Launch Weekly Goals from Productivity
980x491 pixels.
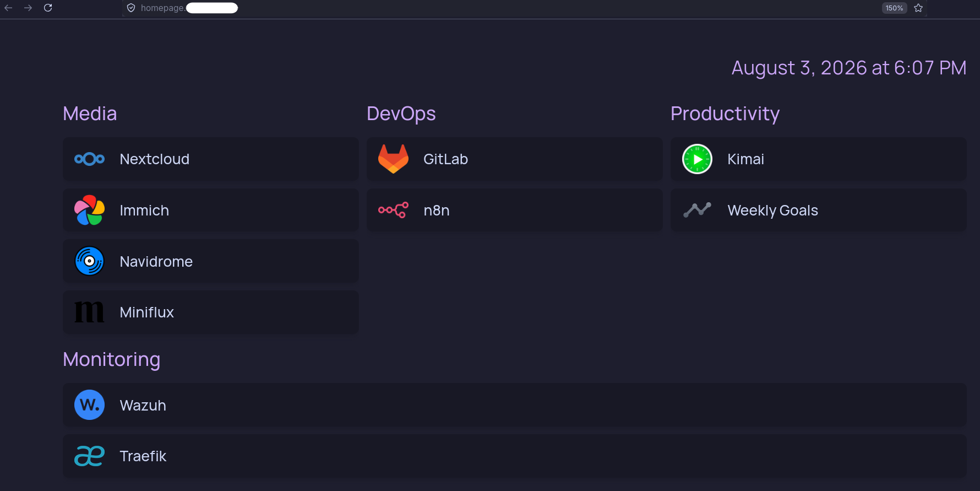point(819,210)
